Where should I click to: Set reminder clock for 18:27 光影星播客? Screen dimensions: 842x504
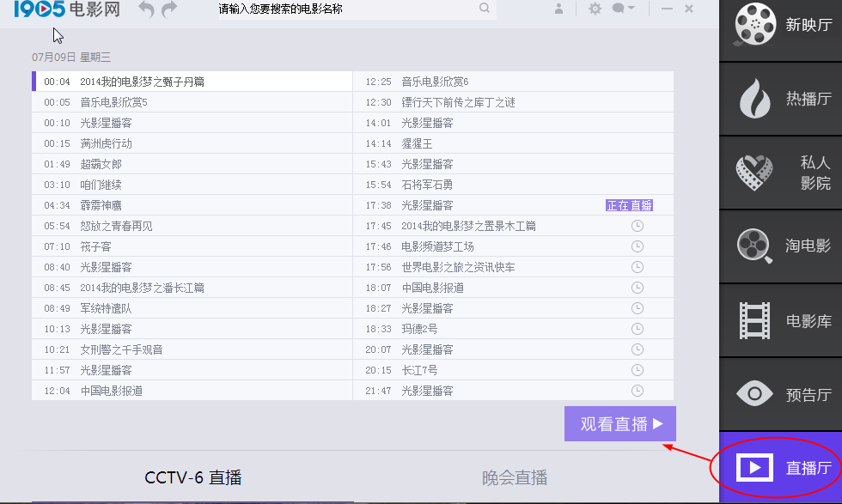[x=638, y=308]
